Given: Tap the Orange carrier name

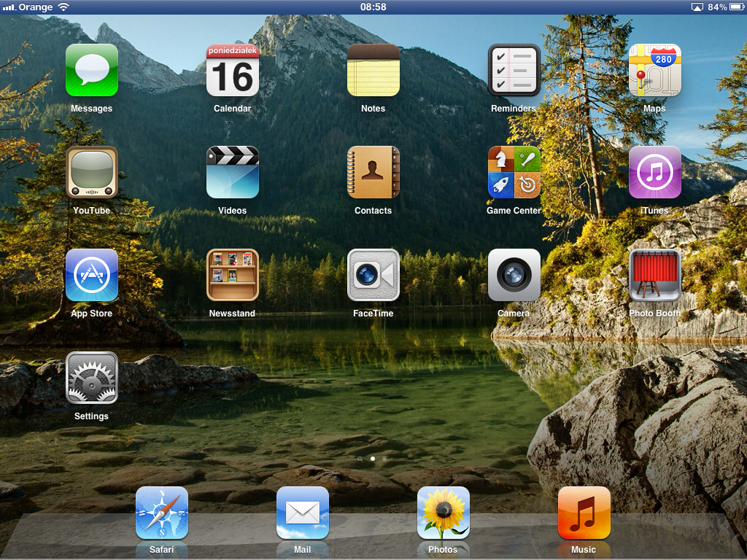Looking at the screenshot, I should point(36,7).
